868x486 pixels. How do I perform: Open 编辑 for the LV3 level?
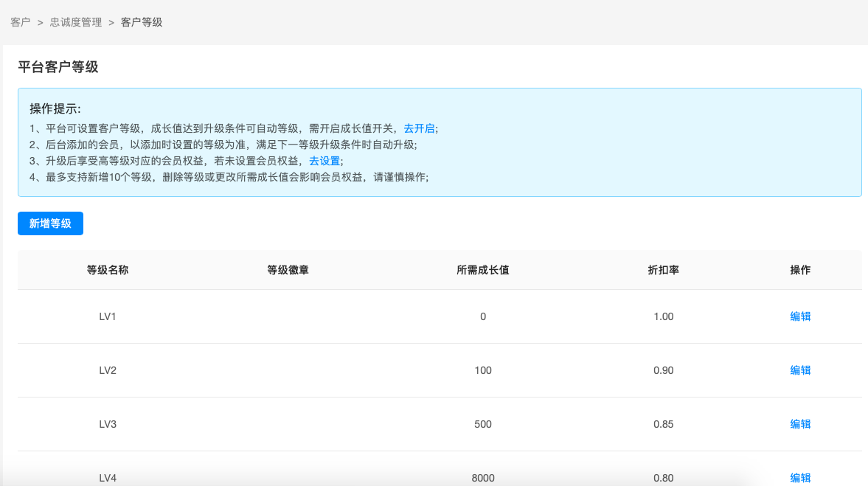click(800, 424)
